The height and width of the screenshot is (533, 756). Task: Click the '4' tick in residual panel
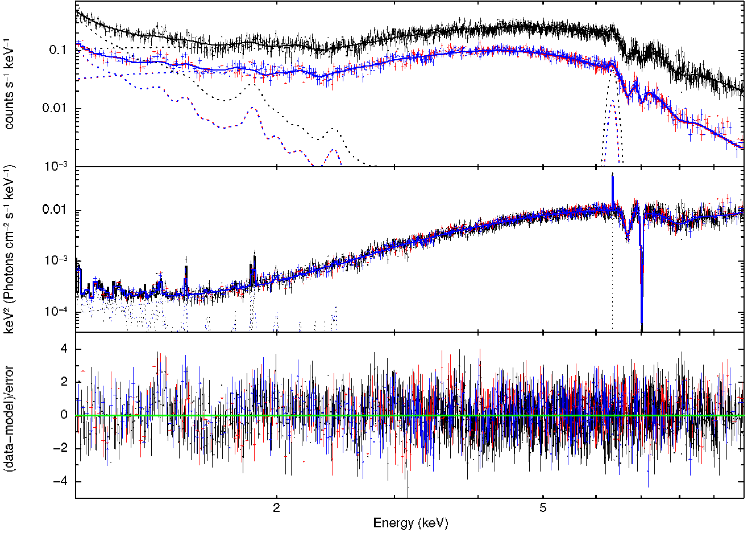coord(64,349)
